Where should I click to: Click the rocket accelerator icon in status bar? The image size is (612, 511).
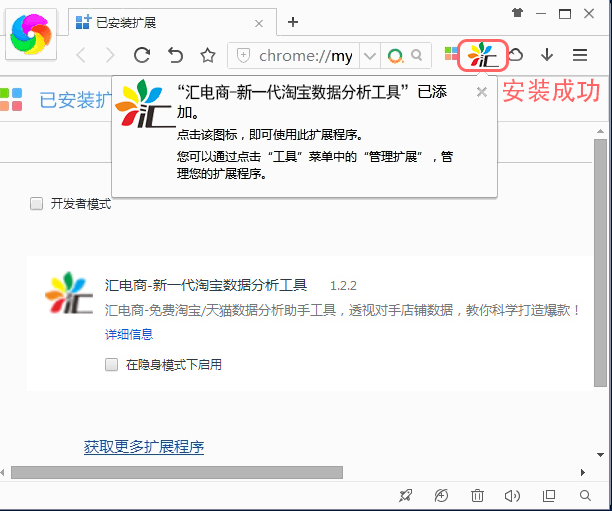coord(405,496)
